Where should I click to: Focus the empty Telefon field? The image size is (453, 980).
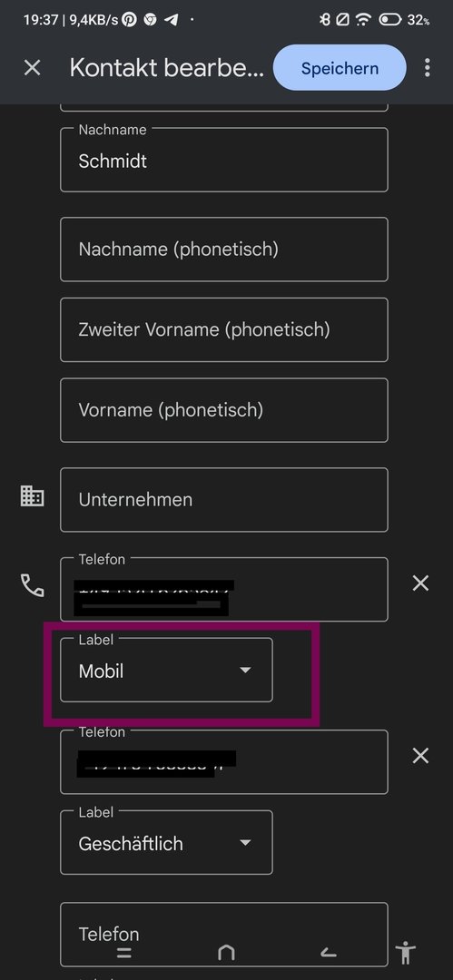(x=224, y=935)
